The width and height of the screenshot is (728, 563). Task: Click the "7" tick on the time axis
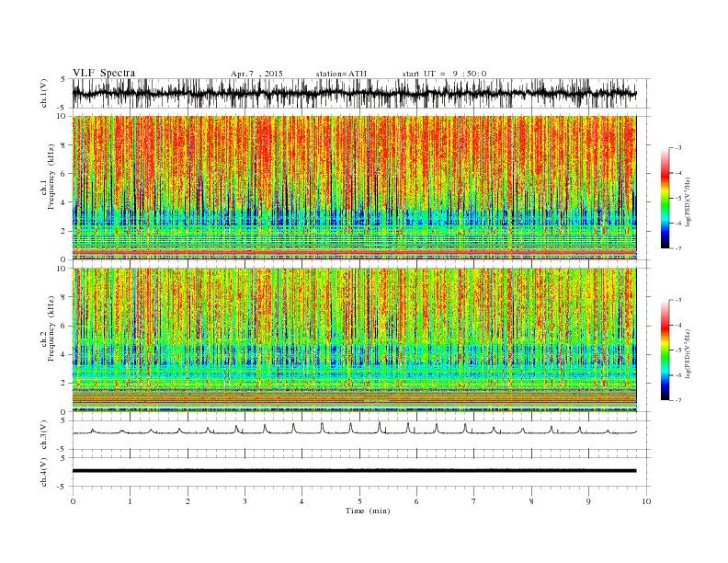[x=473, y=501]
